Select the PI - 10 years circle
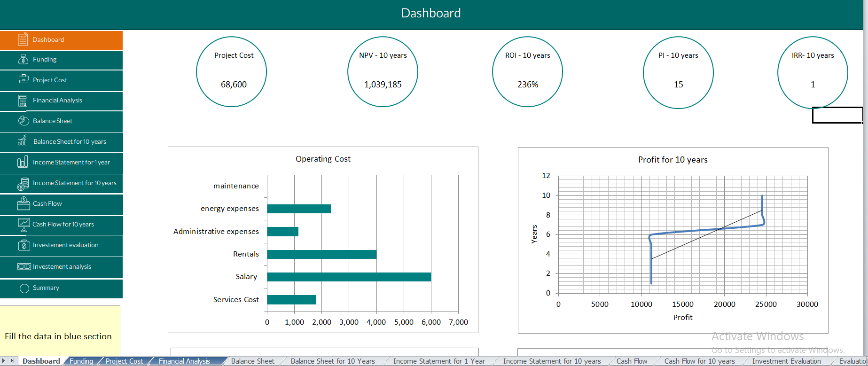868x366 pixels. point(678,72)
